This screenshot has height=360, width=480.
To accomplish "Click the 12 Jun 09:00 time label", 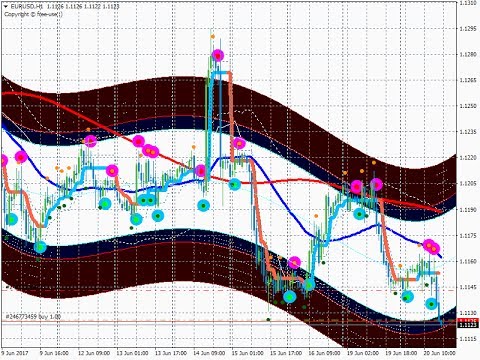I will pyautogui.click(x=94, y=353).
